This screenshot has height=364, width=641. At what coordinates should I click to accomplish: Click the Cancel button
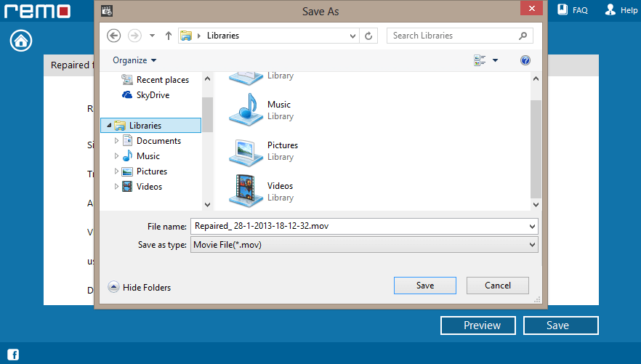pyautogui.click(x=497, y=286)
